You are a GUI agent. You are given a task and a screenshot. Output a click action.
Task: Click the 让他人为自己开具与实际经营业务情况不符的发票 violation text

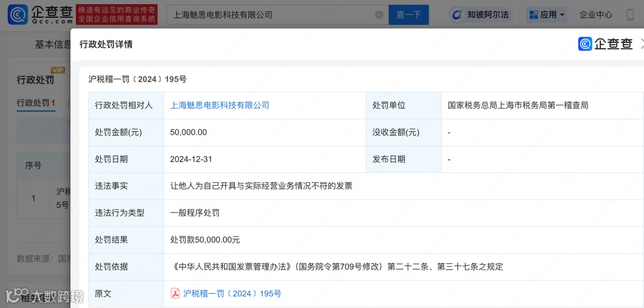coord(261,186)
